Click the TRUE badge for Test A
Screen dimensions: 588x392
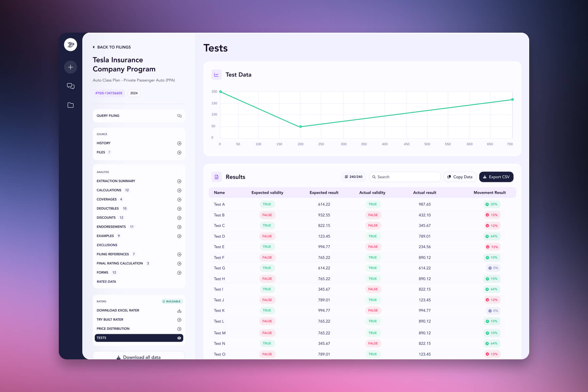(x=267, y=204)
